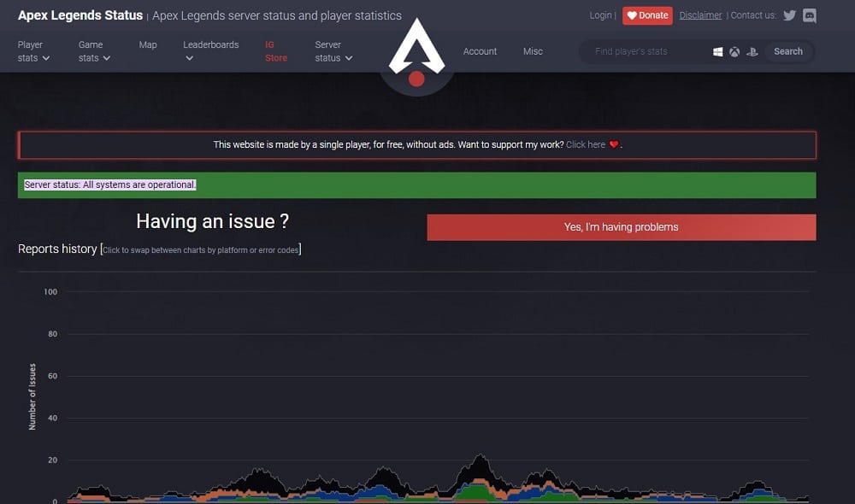Expand the Leaderboards dropdown
The width and height of the screenshot is (855, 504).
point(211,51)
